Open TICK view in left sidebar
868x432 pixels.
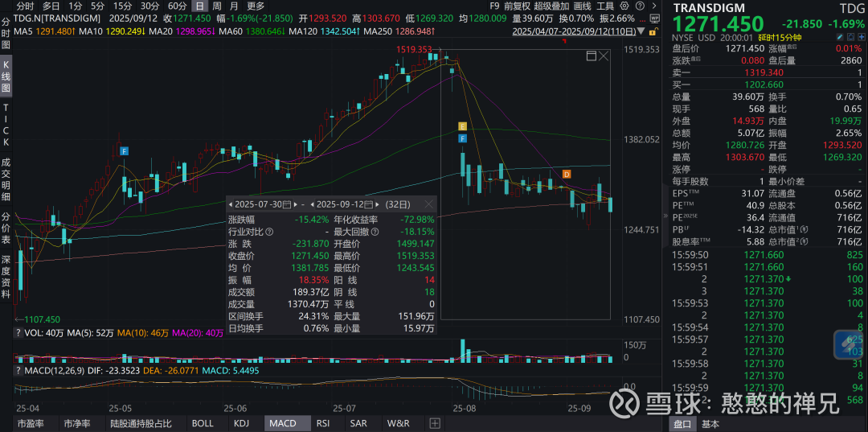(x=6, y=124)
